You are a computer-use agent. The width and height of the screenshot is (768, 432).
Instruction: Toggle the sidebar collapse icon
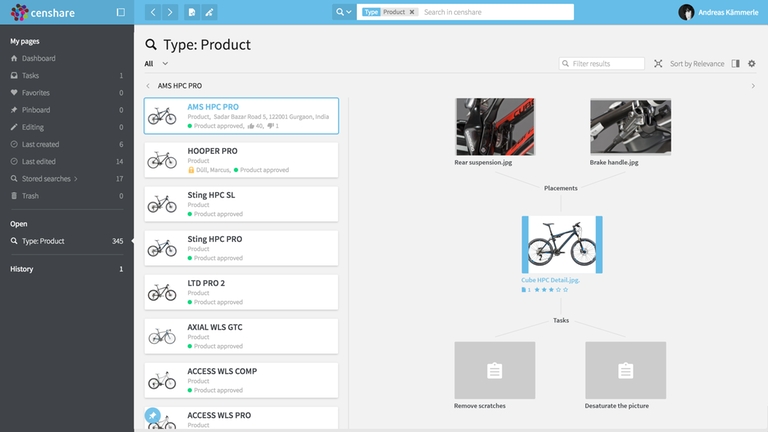click(x=120, y=12)
